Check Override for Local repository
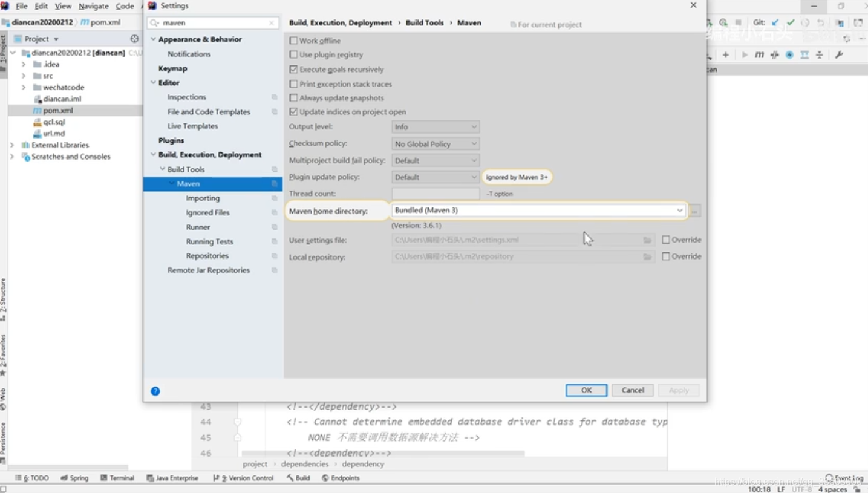This screenshot has width=868, height=493. (666, 256)
